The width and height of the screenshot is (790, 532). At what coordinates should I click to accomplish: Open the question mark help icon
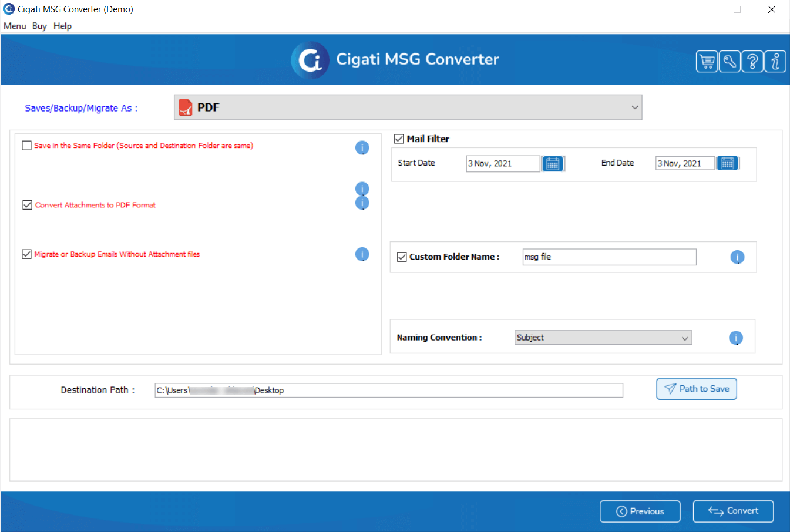click(752, 61)
